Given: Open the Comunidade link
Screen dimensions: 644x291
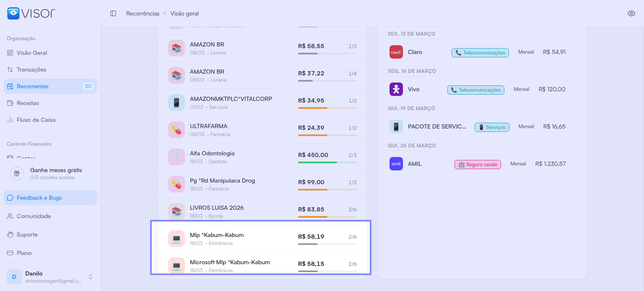Looking at the screenshot, I should [x=34, y=216].
